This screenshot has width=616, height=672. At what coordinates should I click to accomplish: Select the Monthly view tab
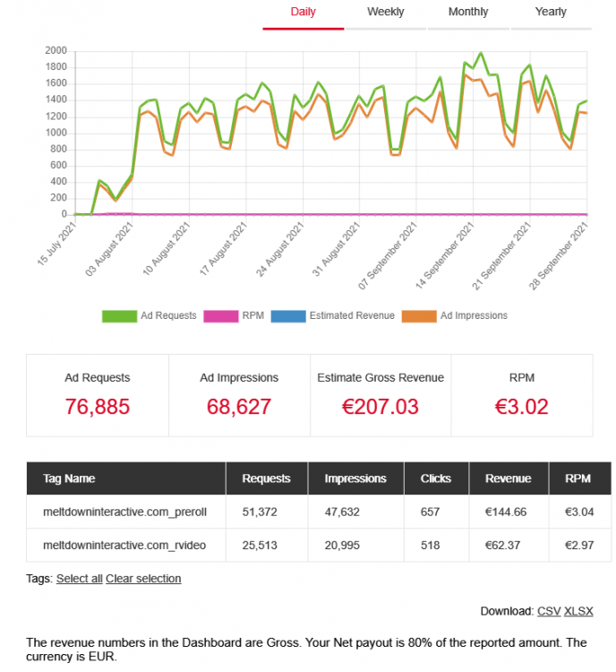468,13
